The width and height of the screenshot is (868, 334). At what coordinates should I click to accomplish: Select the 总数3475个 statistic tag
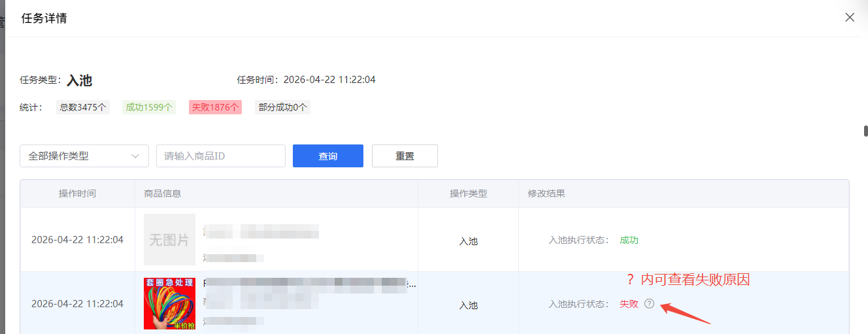coord(83,107)
